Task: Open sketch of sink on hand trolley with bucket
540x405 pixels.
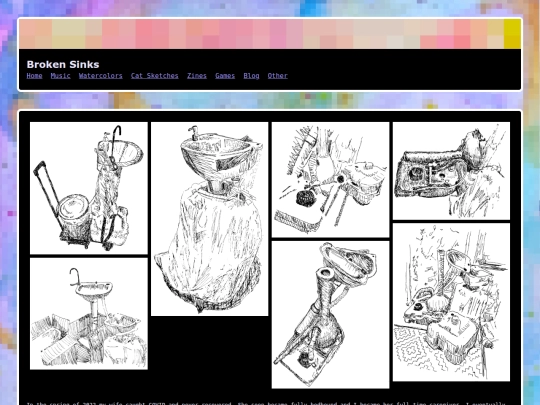Action: pyautogui.click(x=89, y=188)
